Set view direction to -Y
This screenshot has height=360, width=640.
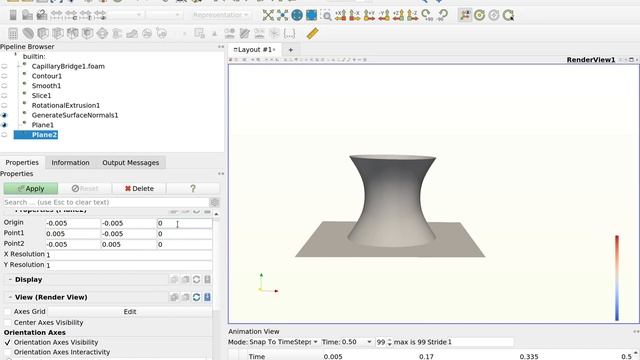tap(384, 16)
